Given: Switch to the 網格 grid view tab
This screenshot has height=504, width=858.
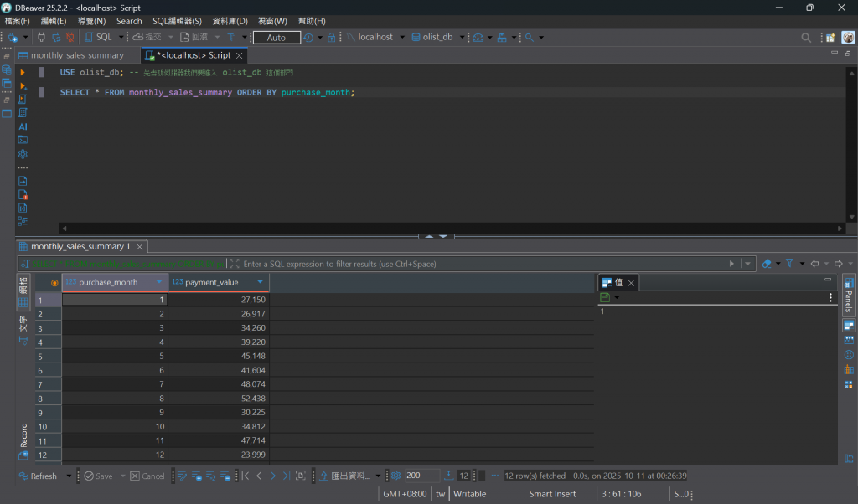Looking at the screenshot, I should (23, 291).
